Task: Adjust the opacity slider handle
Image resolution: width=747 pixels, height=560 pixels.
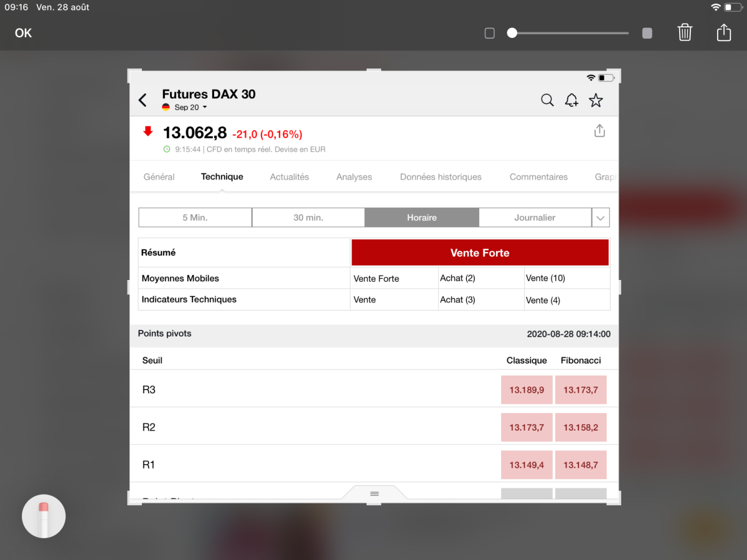Action: [x=512, y=33]
